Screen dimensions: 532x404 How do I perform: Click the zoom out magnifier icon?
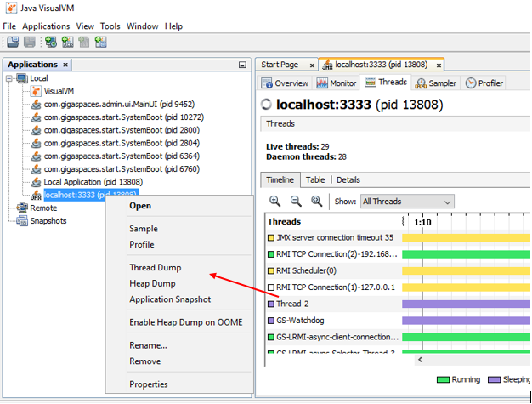coord(296,202)
